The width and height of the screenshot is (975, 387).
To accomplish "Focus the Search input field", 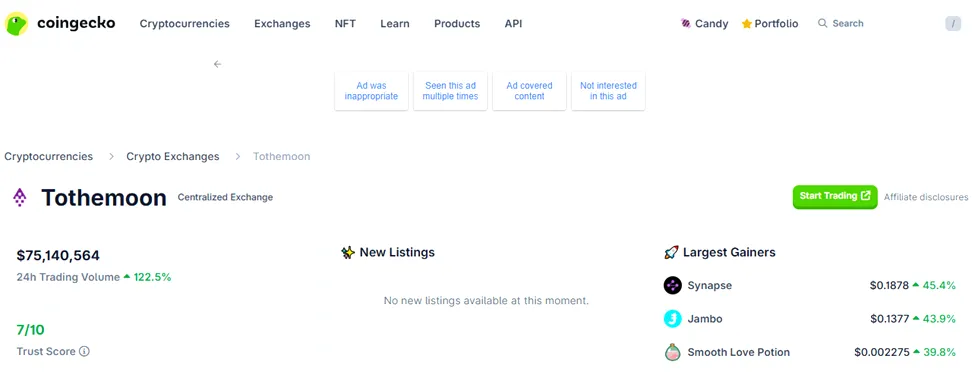I will pyautogui.click(x=889, y=24).
